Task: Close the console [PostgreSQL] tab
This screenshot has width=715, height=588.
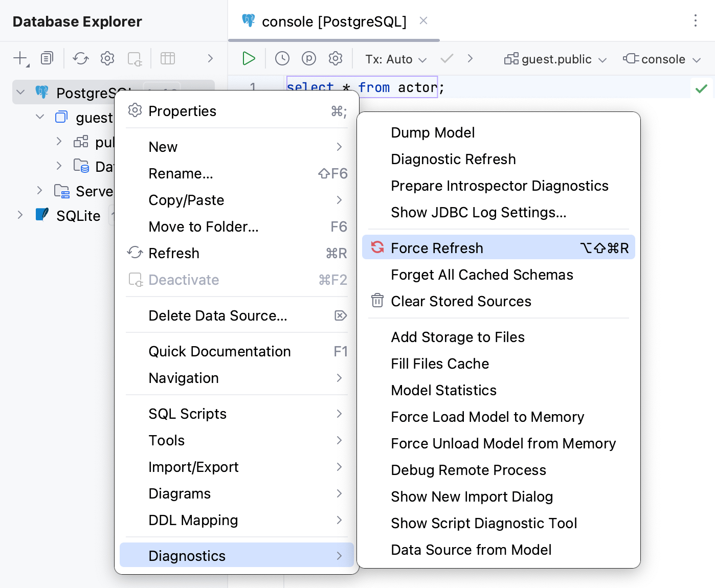Action: pyautogui.click(x=423, y=21)
